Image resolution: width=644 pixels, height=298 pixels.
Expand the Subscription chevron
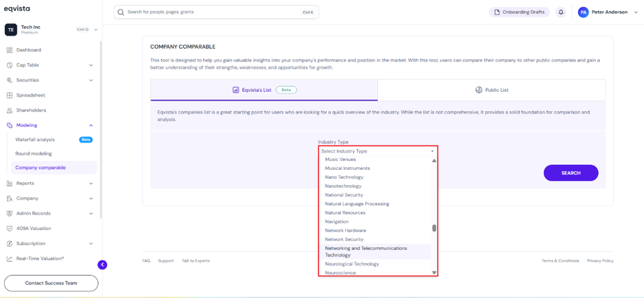(91, 243)
